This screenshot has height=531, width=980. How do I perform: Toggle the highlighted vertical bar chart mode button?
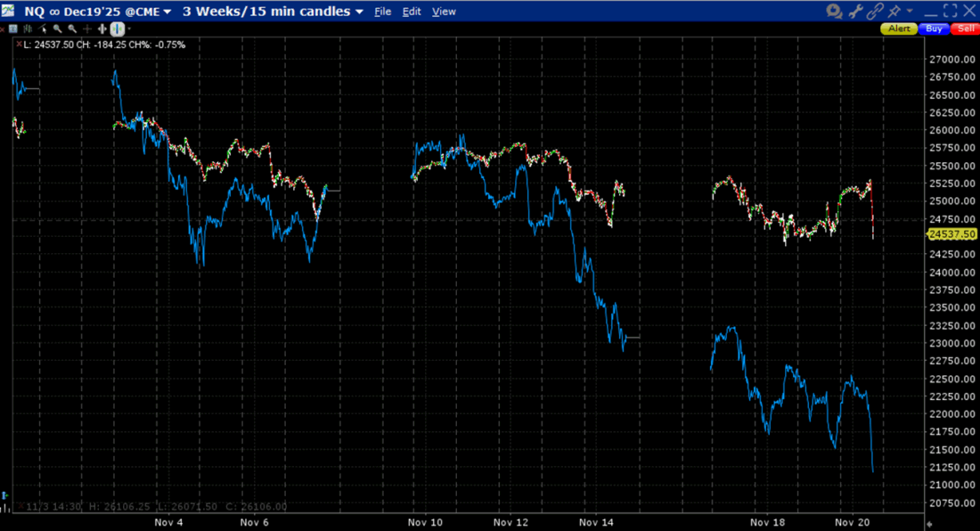[117, 29]
